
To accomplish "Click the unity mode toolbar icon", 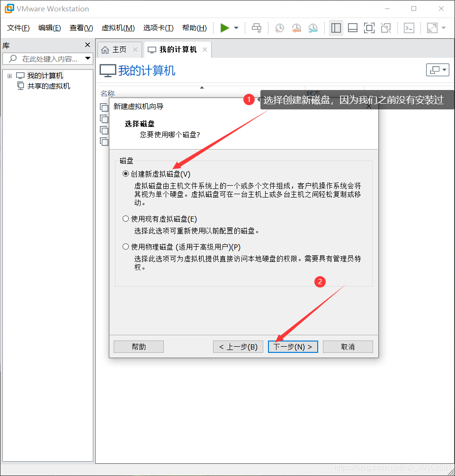I will click(x=386, y=28).
